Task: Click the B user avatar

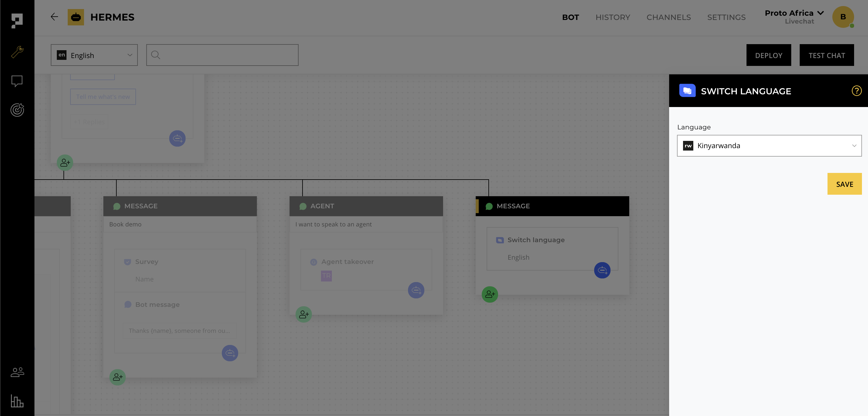Action: pos(843,17)
